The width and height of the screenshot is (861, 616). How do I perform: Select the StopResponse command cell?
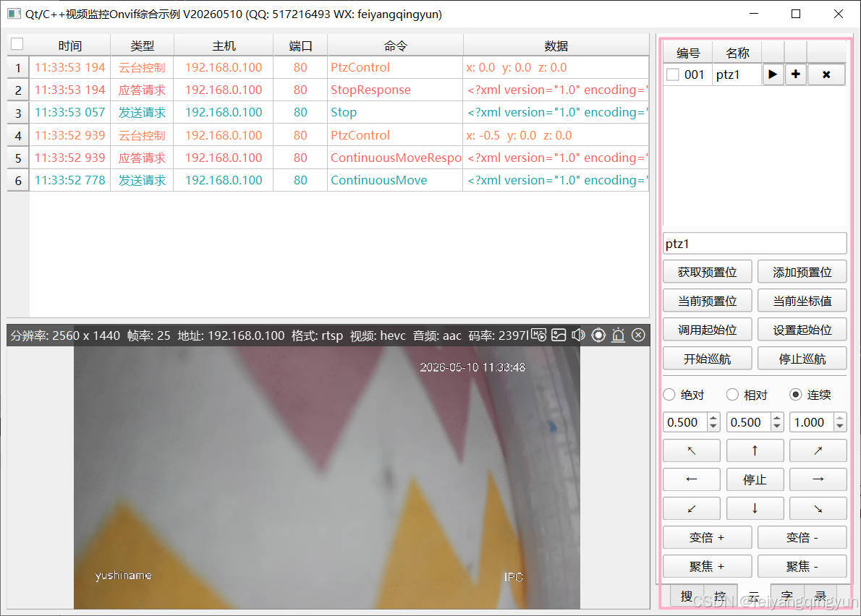point(395,90)
